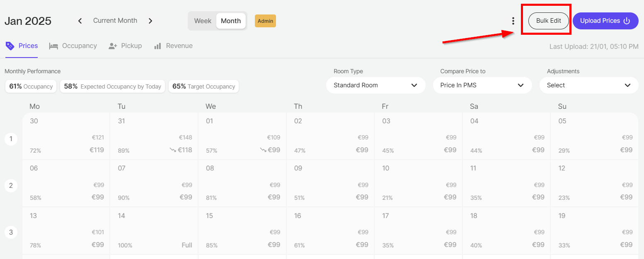The image size is (644, 259).
Task: Select week 2 row number
Action: click(11, 186)
